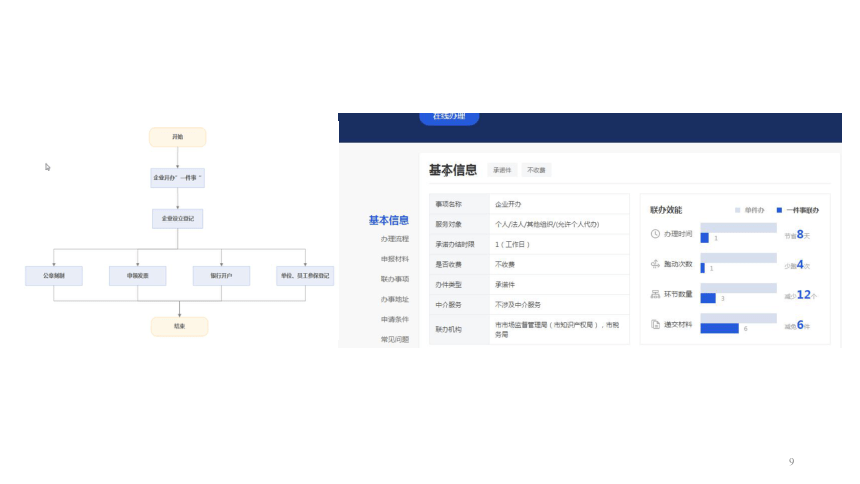
Task: Click the 节省8天 saving figure
Action: point(797,235)
